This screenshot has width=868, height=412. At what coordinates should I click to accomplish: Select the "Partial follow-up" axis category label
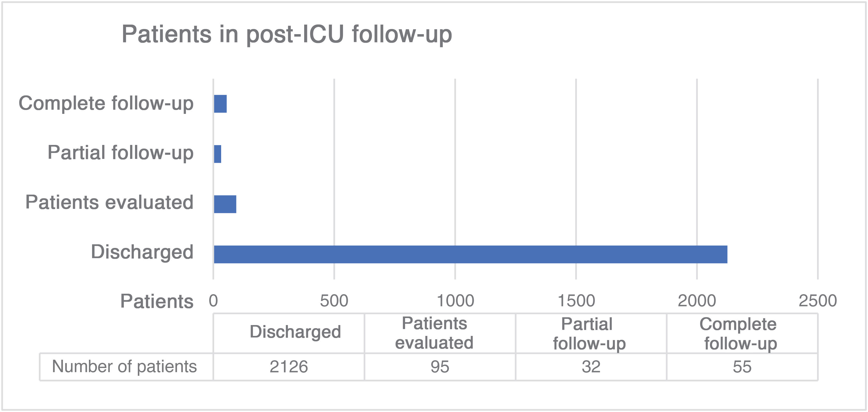(121, 153)
